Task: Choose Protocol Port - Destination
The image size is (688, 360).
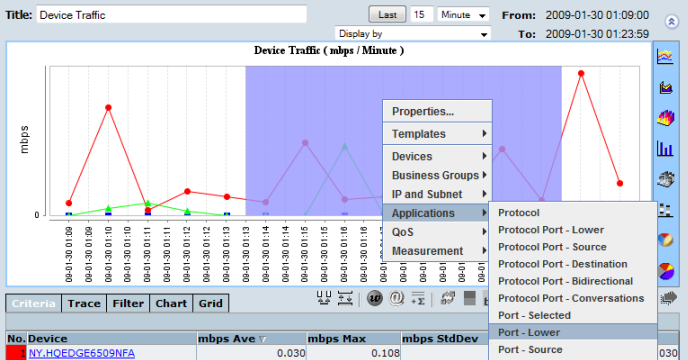Action: tap(573, 264)
